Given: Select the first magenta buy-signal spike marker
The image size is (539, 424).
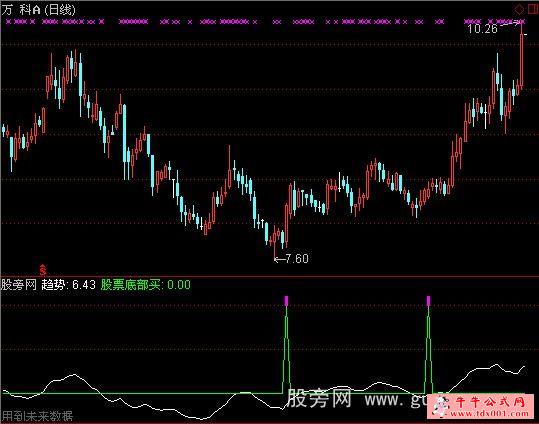Looking at the screenshot, I should pyautogui.click(x=286, y=301).
